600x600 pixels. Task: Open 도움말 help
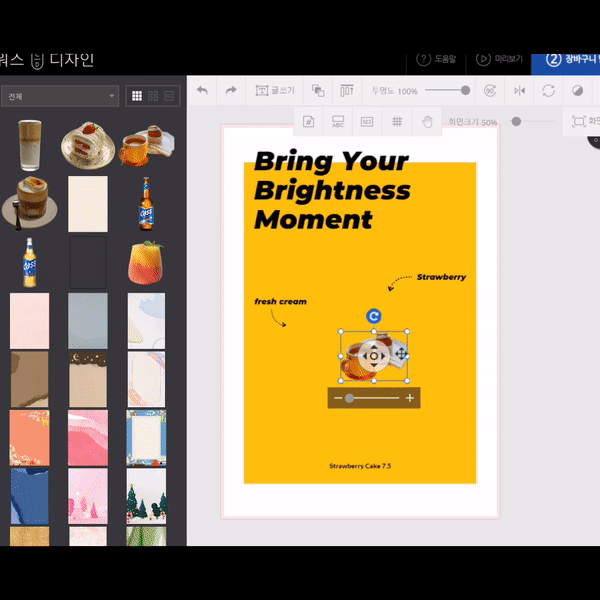(436, 59)
